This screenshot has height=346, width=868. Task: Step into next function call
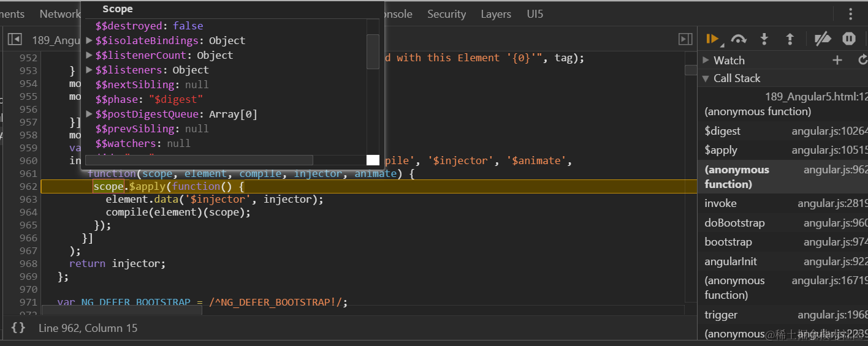764,39
